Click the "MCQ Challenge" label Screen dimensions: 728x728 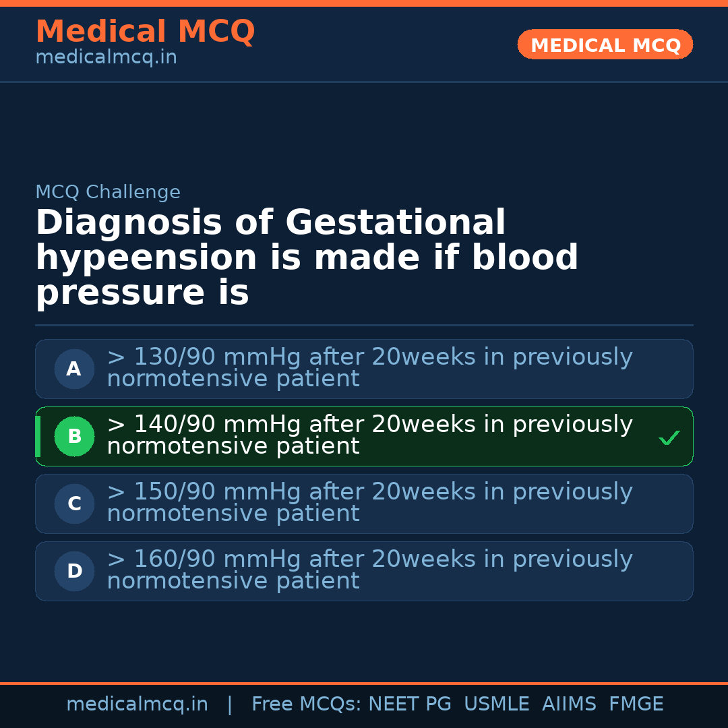(108, 193)
